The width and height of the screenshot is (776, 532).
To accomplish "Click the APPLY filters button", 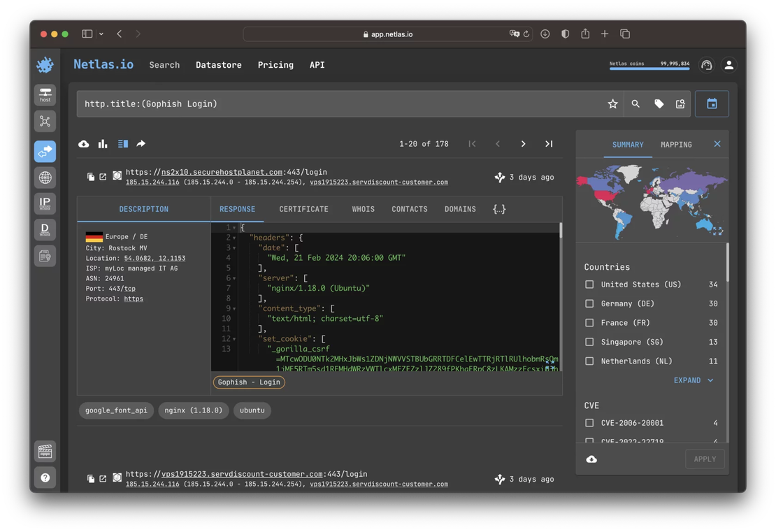I will [705, 459].
